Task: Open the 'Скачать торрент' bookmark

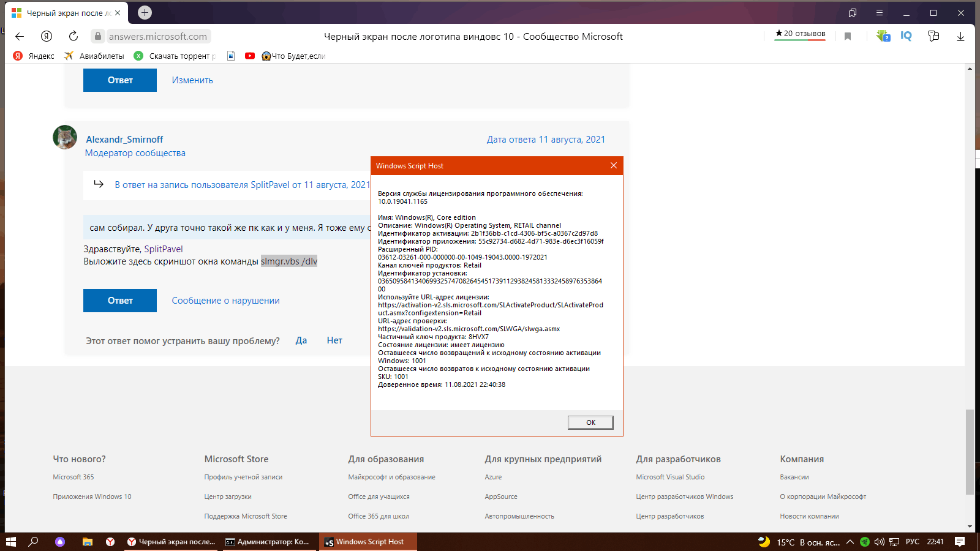Action: (x=175, y=56)
